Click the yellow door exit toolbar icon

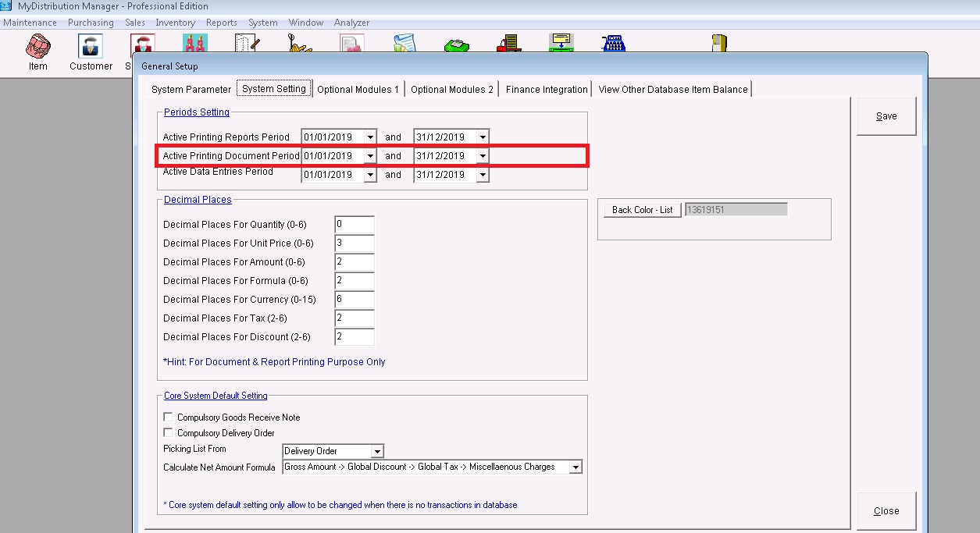tap(719, 44)
